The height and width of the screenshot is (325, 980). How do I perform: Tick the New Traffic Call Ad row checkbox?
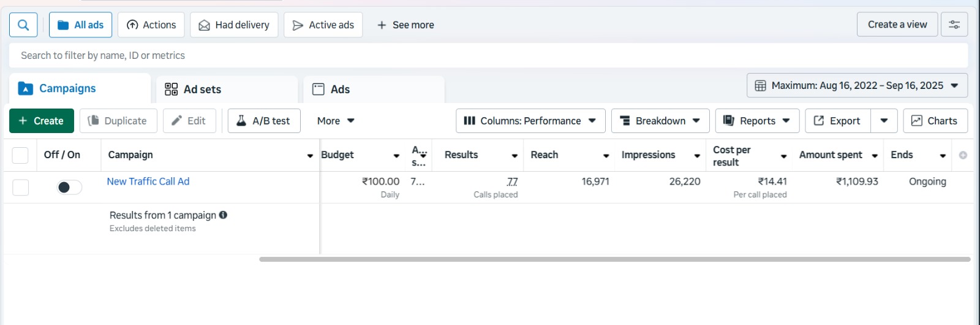point(21,187)
